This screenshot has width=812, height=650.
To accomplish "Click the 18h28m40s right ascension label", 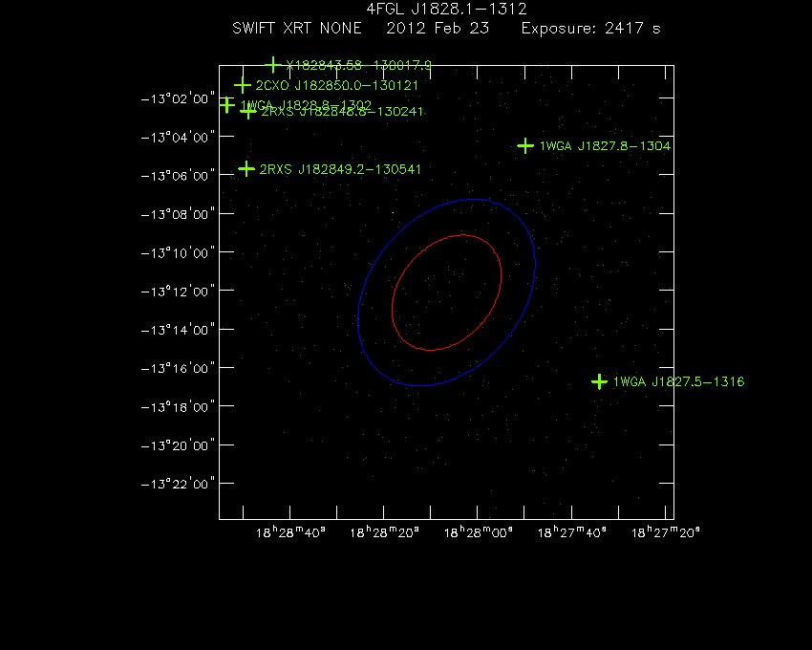I will 290,532.
